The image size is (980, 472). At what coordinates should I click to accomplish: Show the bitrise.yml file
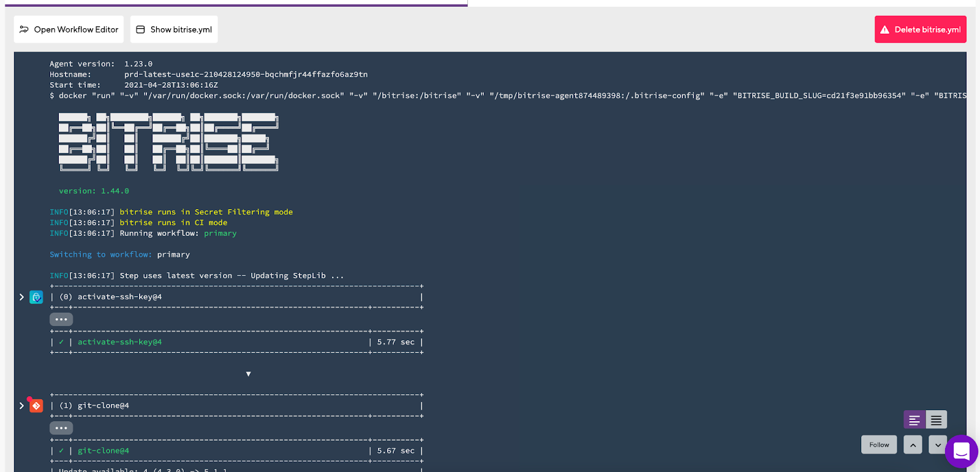point(174,29)
